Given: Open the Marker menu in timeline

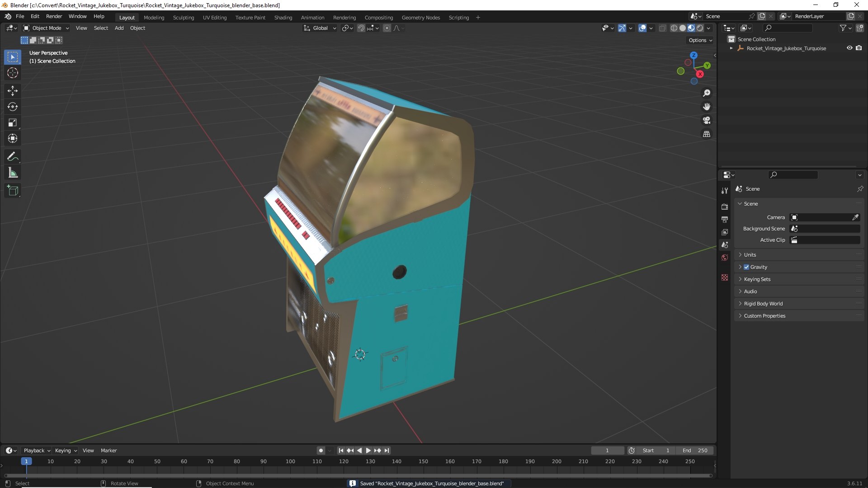Looking at the screenshot, I should [108, 450].
